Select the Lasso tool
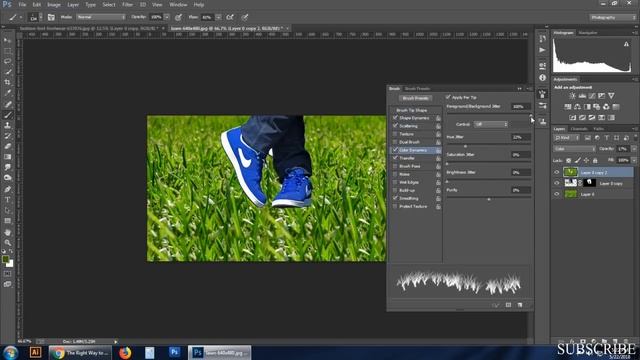Viewport: 640px width, 360px height. pos(7,61)
